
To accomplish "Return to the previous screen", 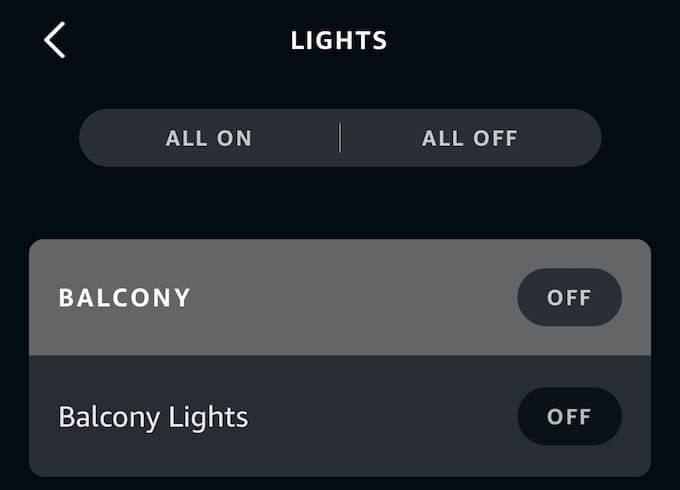I will [x=55, y=41].
